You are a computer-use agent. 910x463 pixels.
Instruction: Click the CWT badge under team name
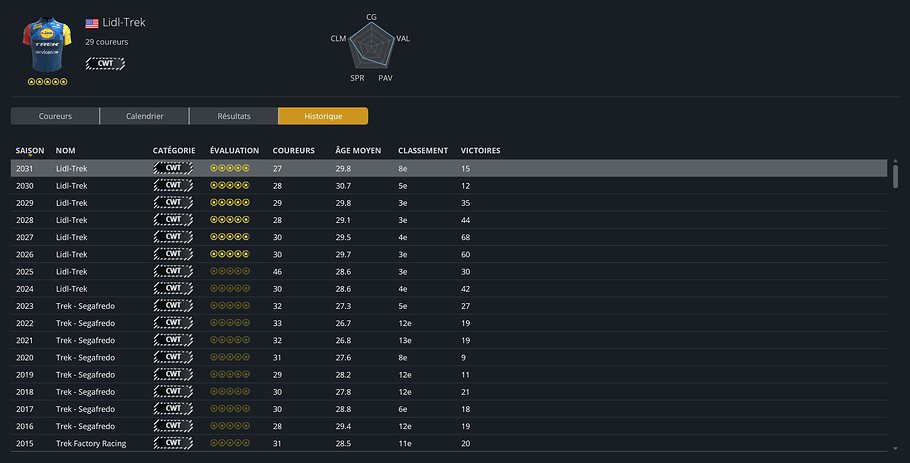coord(105,63)
